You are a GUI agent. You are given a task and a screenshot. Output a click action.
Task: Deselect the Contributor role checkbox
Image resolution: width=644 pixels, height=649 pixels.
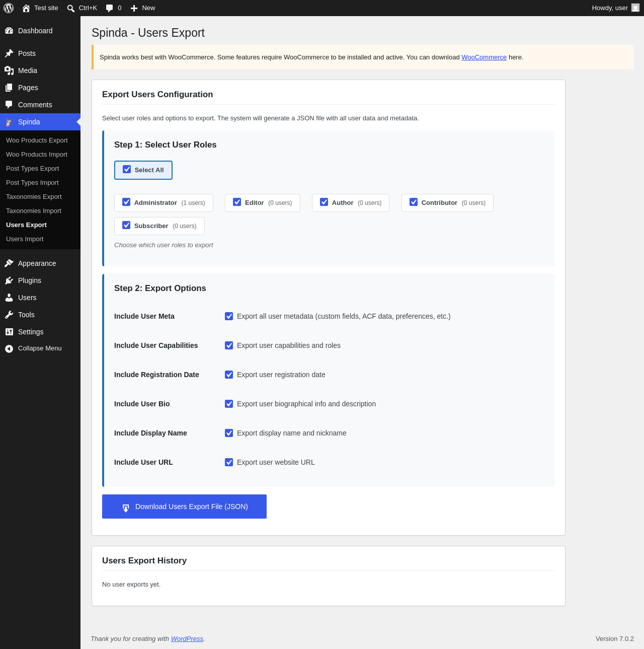(414, 202)
